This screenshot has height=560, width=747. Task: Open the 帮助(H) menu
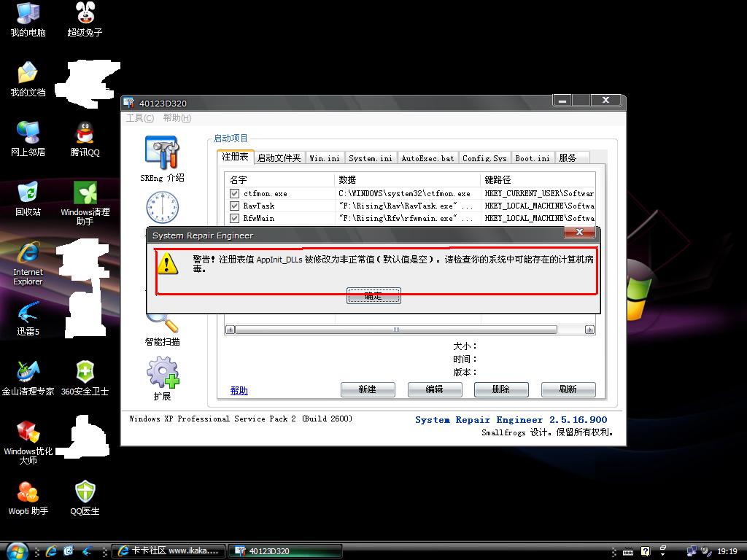(177, 117)
